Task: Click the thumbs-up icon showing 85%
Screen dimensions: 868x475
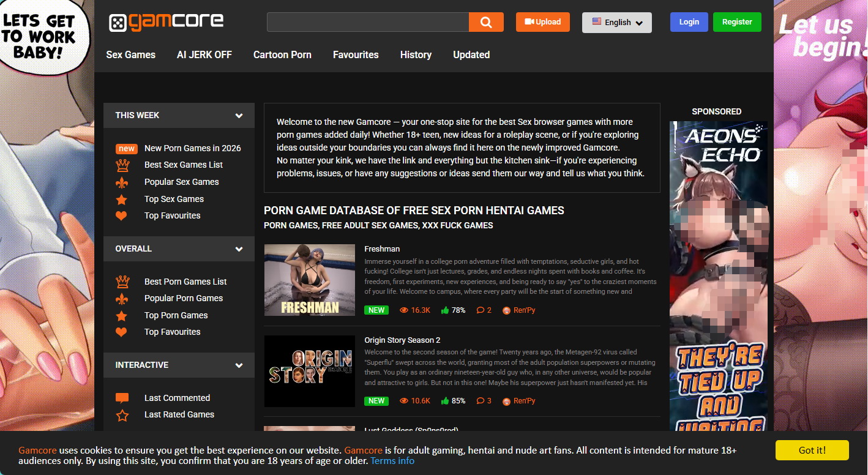Action: coord(444,401)
